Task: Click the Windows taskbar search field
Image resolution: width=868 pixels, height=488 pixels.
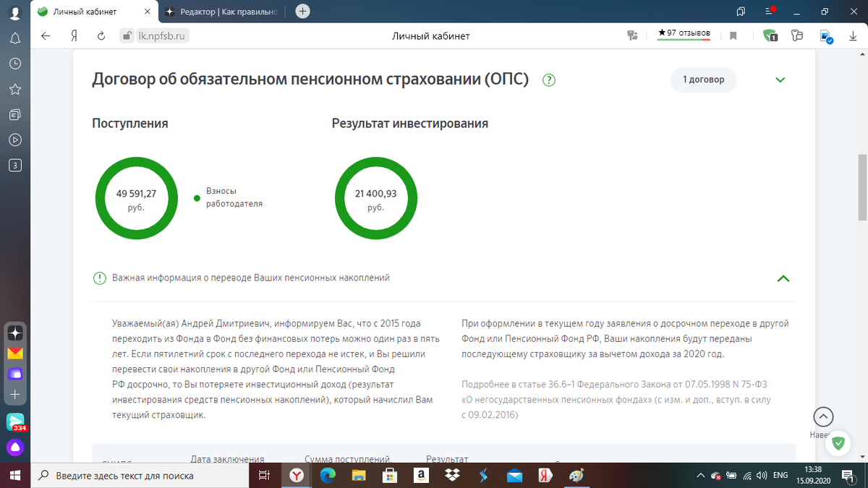Action: pos(140,476)
